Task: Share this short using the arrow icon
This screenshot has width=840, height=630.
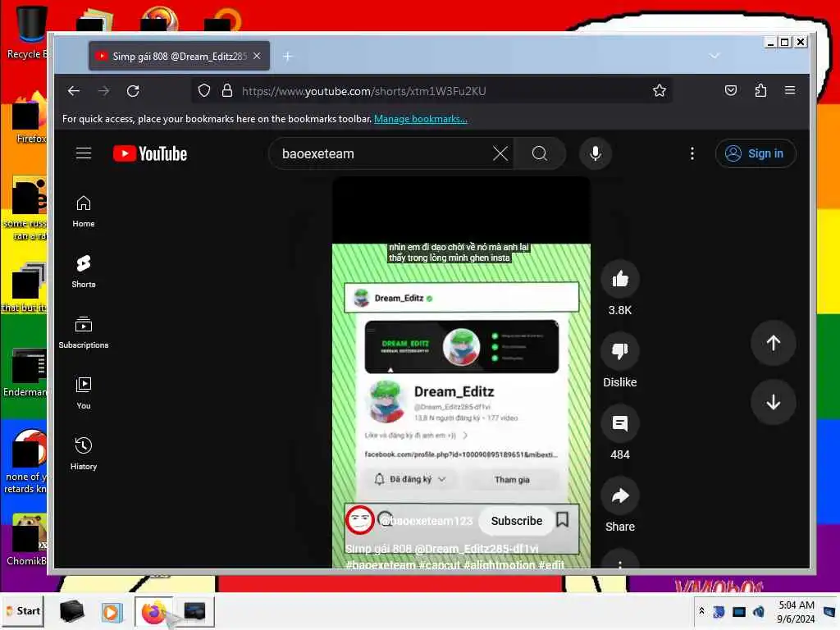Action: [620, 495]
